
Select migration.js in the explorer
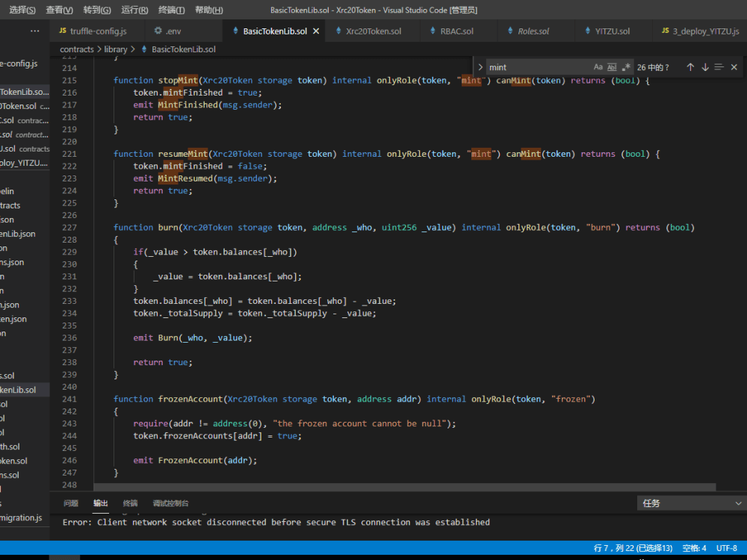pyautogui.click(x=25, y=517)
